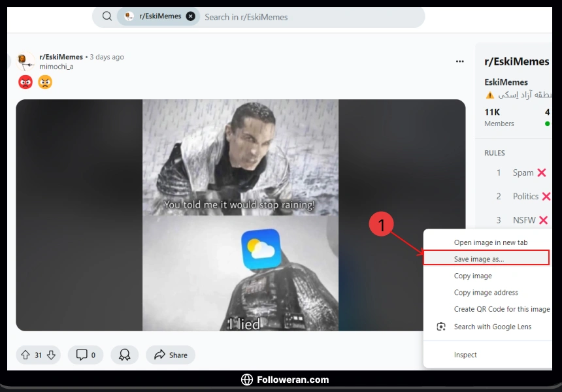Open the Share options
This screenshot has width=562, height=392.
[170, 355]
